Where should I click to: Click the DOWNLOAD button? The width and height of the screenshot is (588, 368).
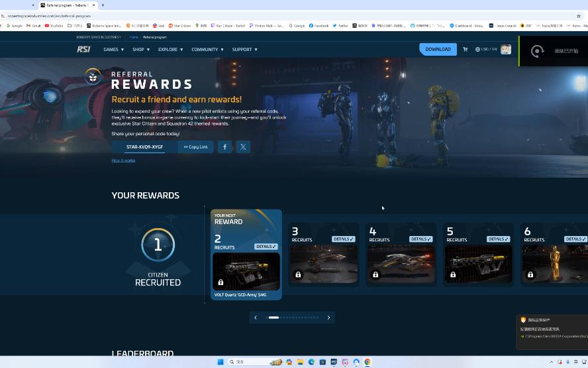coord(438,49)
